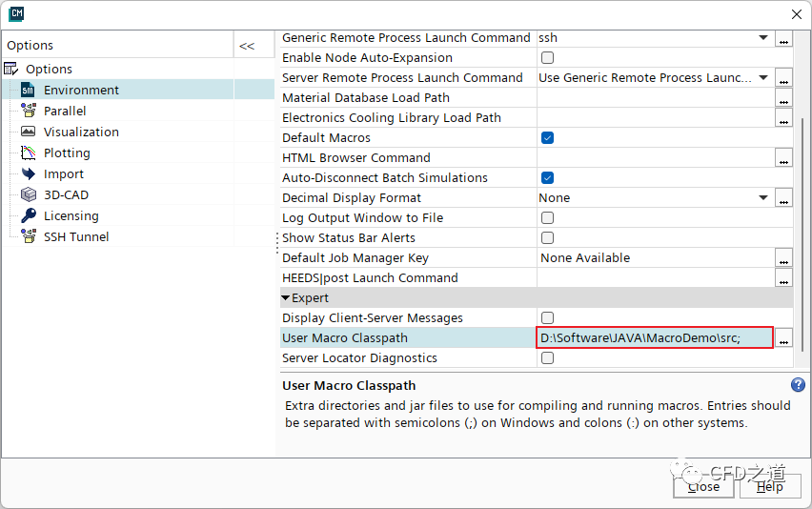812x509 pixels.
Task: Click the blue help icon in description panel
Action: coord(798,385)
